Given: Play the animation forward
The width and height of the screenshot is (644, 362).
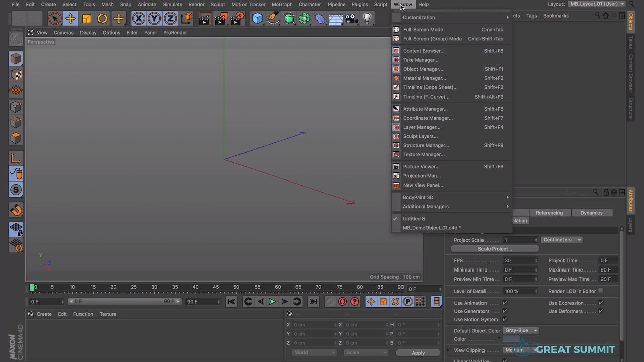Looking at the screenshot, I should pyautogui.click(x=272, y=302).
